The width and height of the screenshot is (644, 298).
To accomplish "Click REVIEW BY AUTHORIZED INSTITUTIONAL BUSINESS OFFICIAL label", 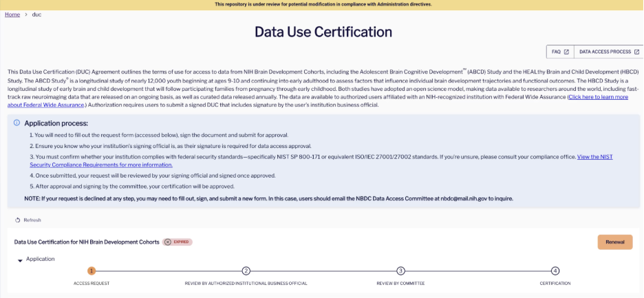I will click(246, 284).
